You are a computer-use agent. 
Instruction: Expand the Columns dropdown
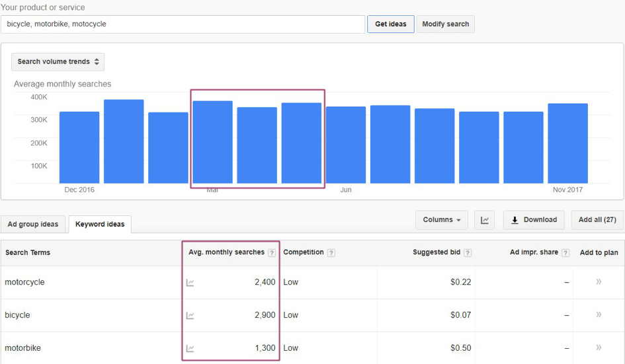442,220
